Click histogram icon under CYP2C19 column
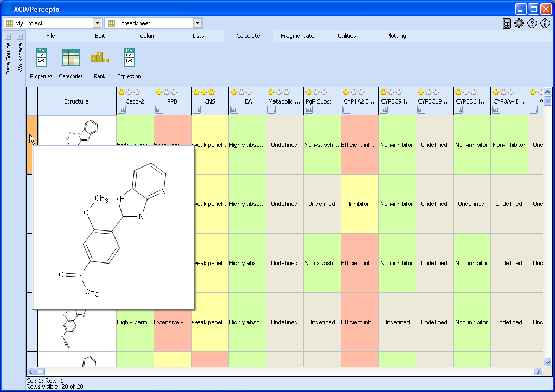Screen dimensions: 555x392 (421, 110)
